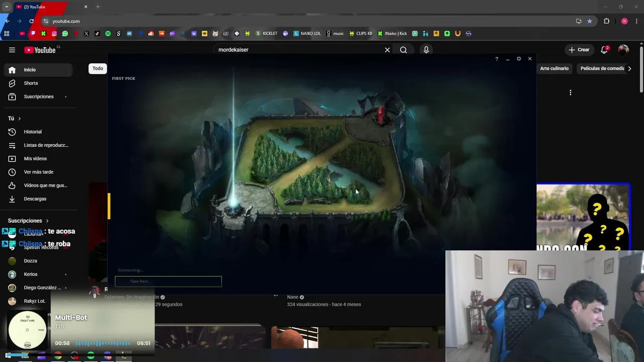Click the search magnifier button
The height and width of the screenshot is (362, 644).
click(x=404, y=50)
